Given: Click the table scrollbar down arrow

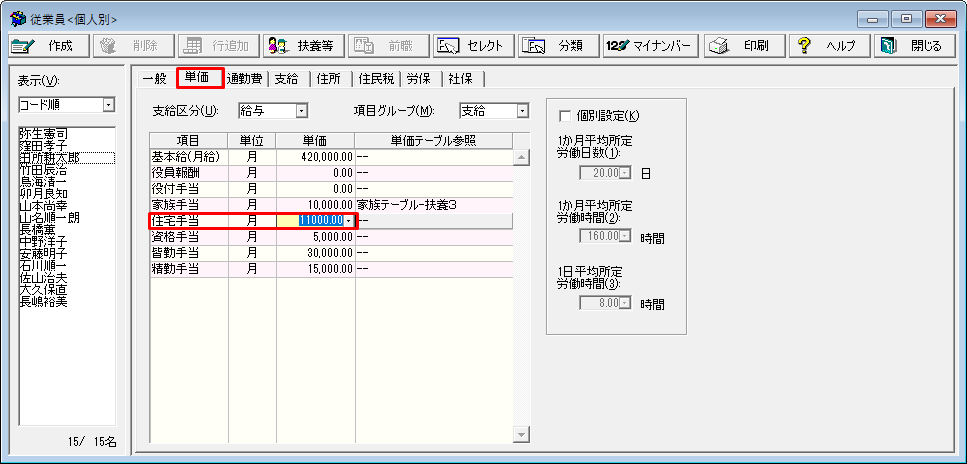Looking at the screenshot, I should point(520,434).
